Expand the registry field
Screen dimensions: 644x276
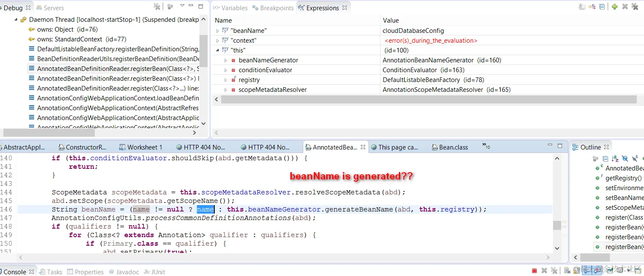[x=226, y=80]
